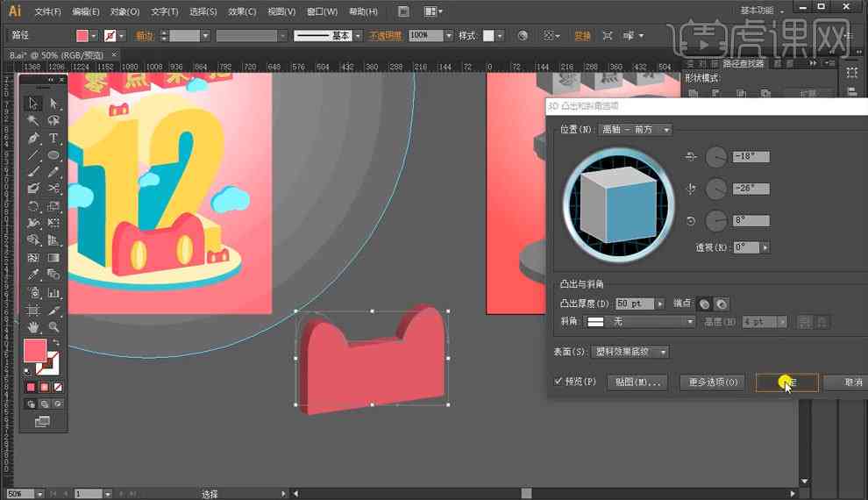Toggle the Preview checkbox in 3D dialog
The height and width of the screenshot is (500, 868).
click(558, 381)
